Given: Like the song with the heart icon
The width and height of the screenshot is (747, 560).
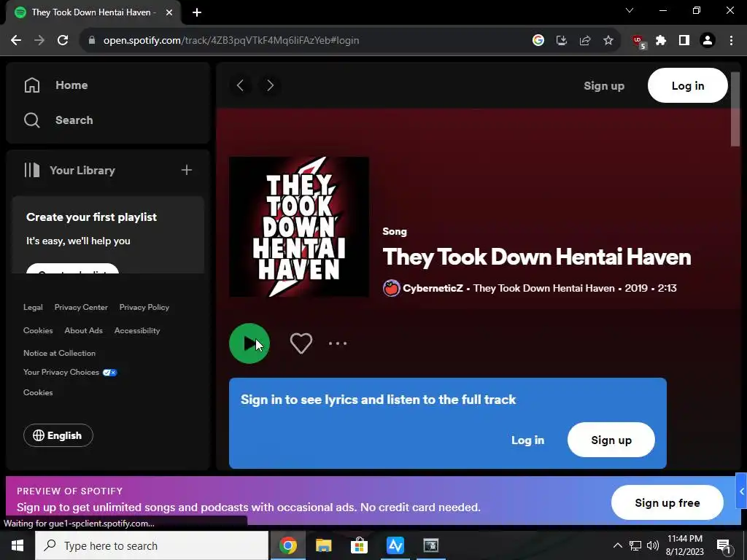Looking at the screenshot, I should [x=301, y=343].
